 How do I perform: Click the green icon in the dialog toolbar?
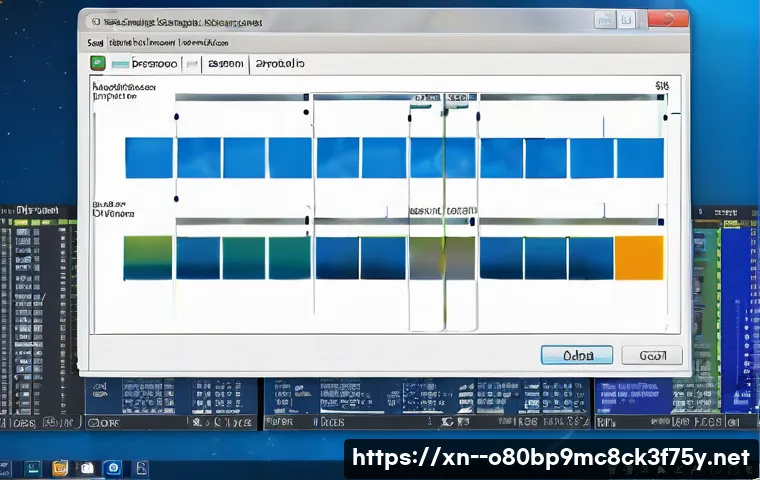(97, 63)
